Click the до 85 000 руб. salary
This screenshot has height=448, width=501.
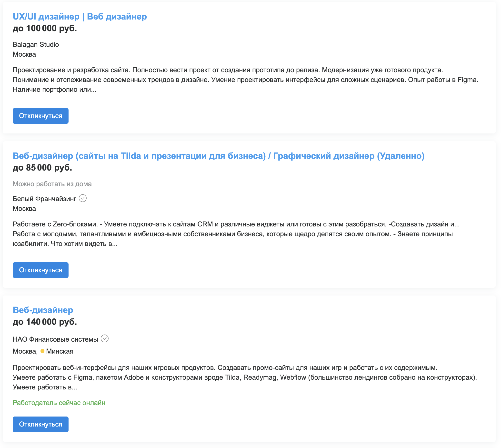coord(42,168)
